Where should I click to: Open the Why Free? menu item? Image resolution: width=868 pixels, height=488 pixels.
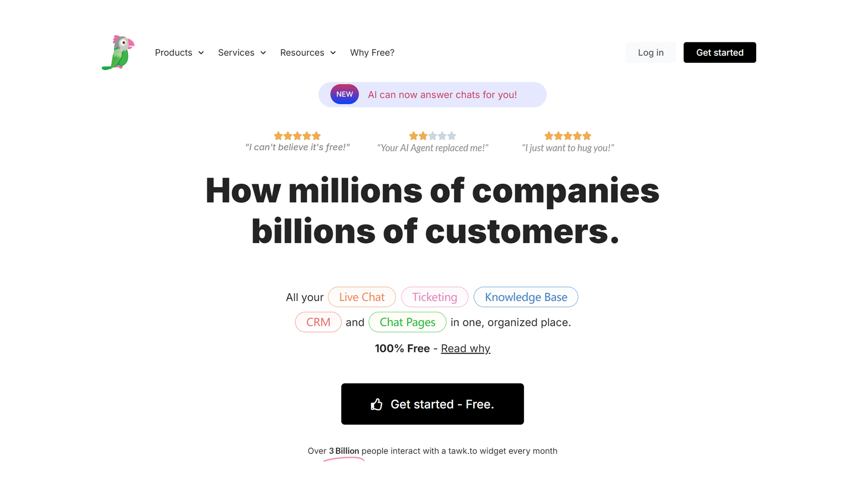tap(372, 53)
